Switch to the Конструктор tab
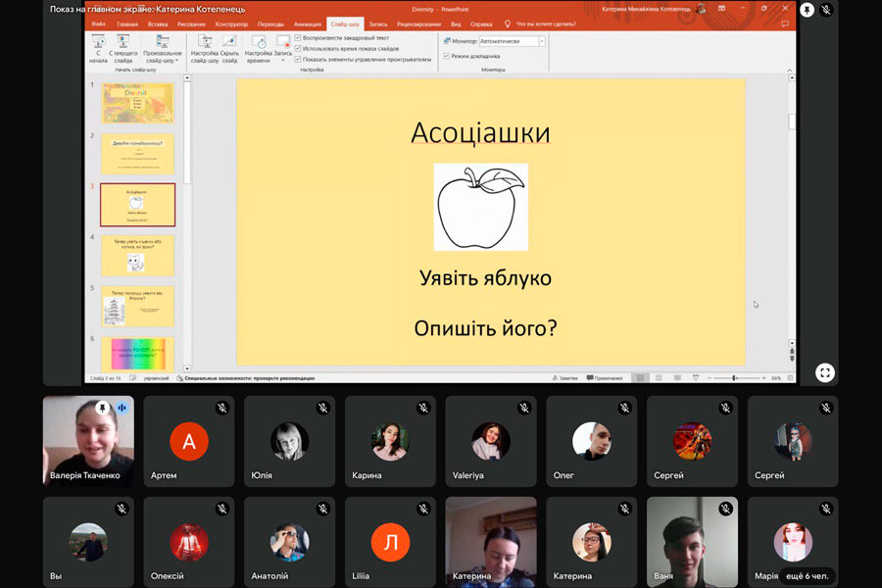This screenshot has height=588, width=882. 231,24
